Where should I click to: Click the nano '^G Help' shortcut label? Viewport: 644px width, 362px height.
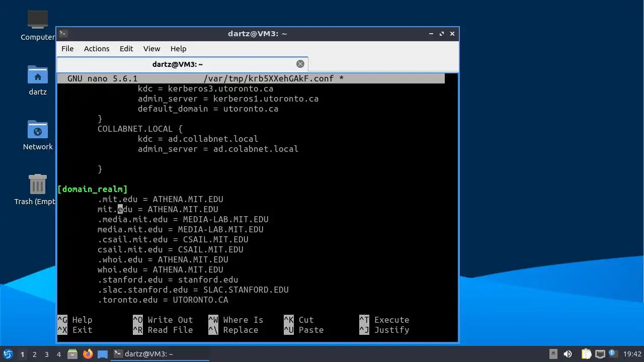click(x=75, y=320)
